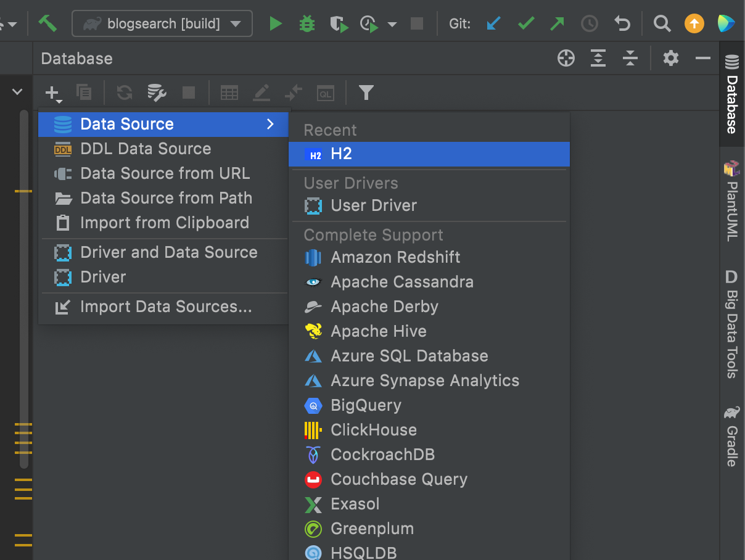Click the Database panel's locate crosshair icon
The width and height of the screenshot is (745, 560).
[x=566, y=59]
